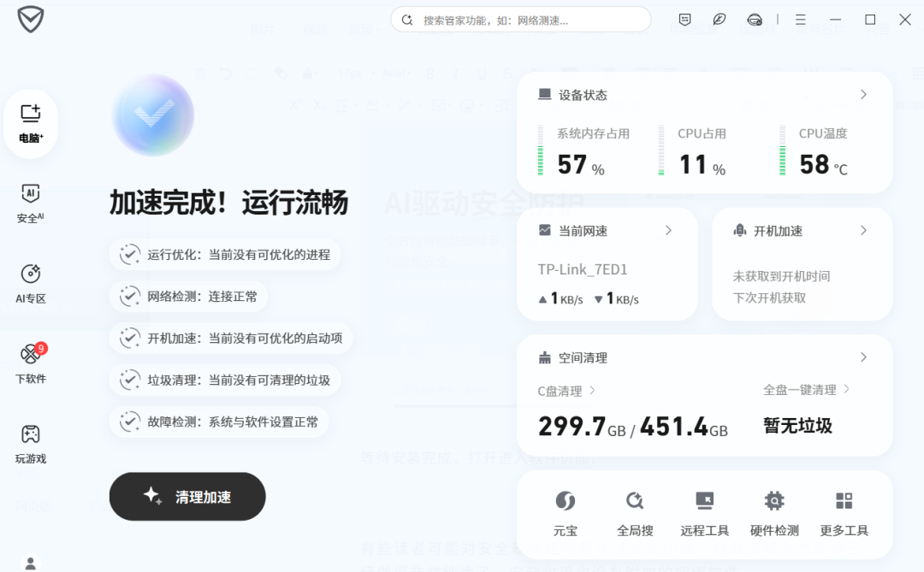Image resolution: width=924 pixels, height=572 pixels.
Task: Switch to the AI专区 section
Action: [30, 285]
